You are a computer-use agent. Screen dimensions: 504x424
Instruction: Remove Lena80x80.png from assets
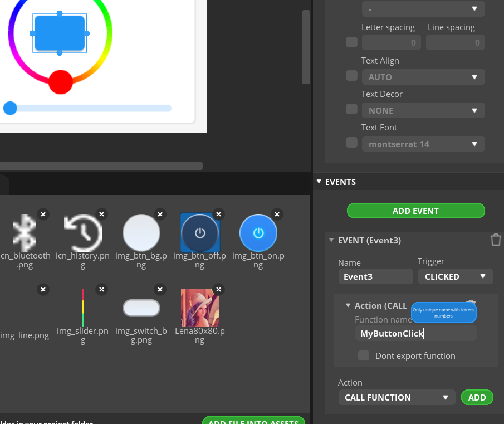(218, 289)
